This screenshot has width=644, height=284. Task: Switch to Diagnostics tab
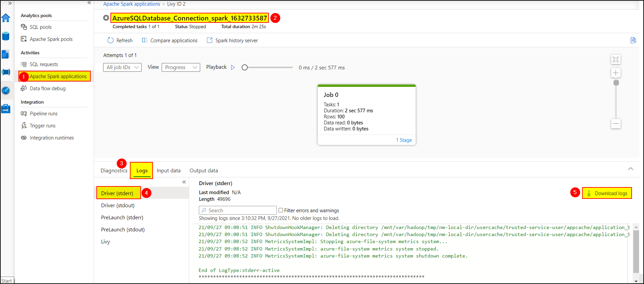pos(114,170)
